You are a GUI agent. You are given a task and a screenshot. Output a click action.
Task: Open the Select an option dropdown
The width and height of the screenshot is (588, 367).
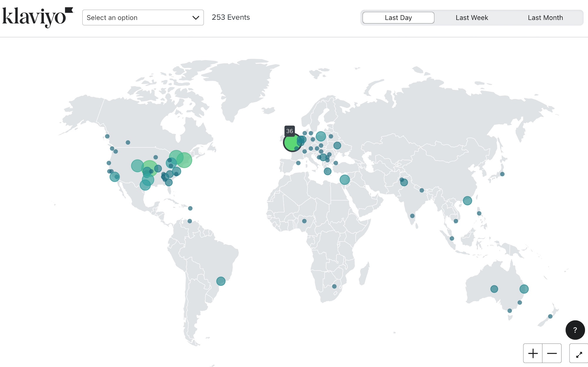pyautogui.click(x=143, y=17)
